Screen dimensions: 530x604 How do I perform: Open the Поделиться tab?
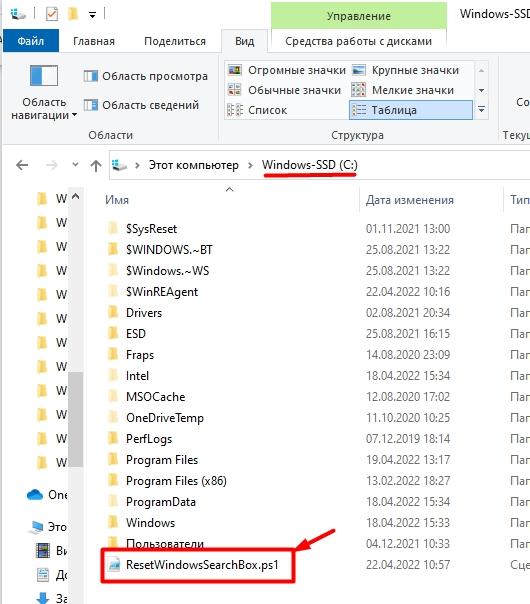(x=175, y=41)
